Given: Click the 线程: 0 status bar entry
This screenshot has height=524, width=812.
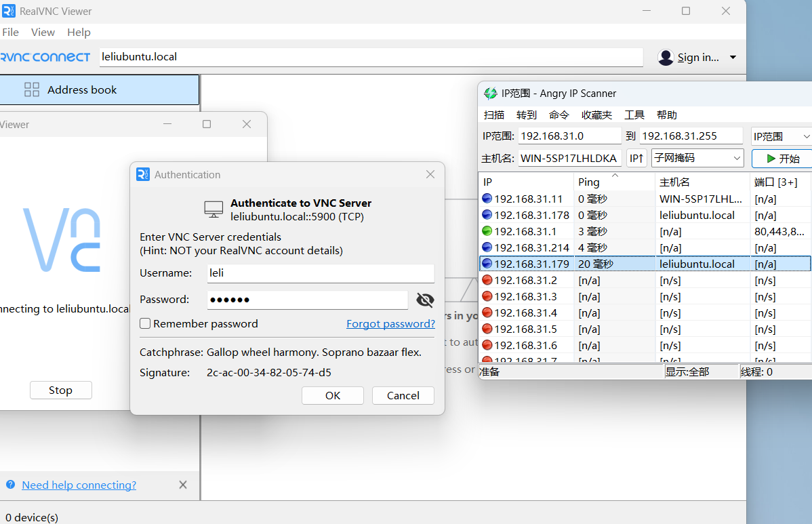Looking at the screenshot, I should coord(776,371).
